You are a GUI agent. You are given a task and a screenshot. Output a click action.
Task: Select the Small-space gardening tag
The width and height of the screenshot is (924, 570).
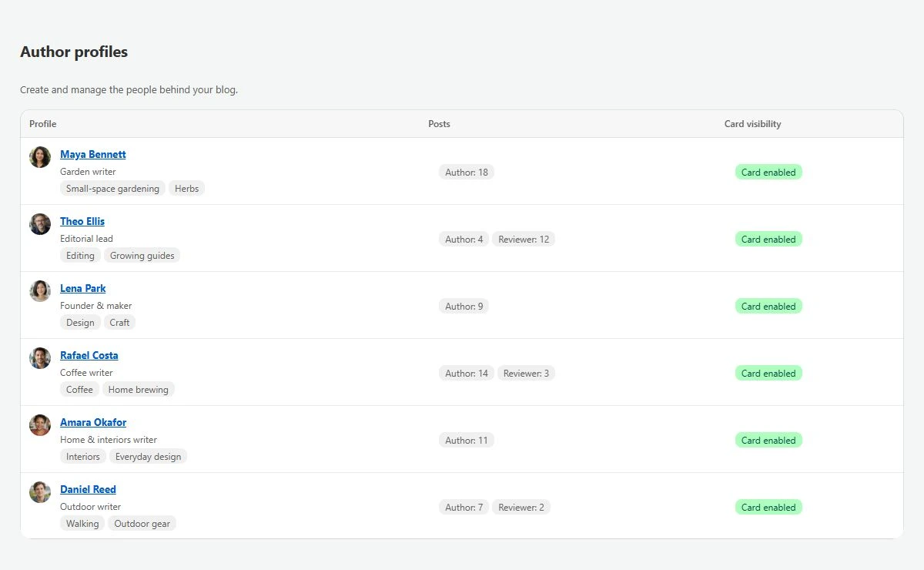pyautogui.click(x=112, y=189)
